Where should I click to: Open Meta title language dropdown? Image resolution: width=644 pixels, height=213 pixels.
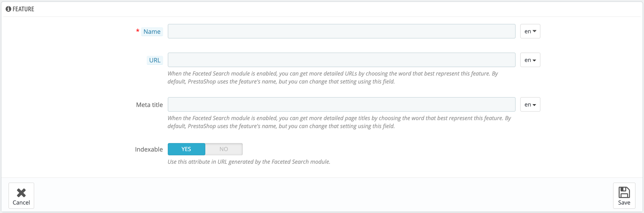[530, 105]
